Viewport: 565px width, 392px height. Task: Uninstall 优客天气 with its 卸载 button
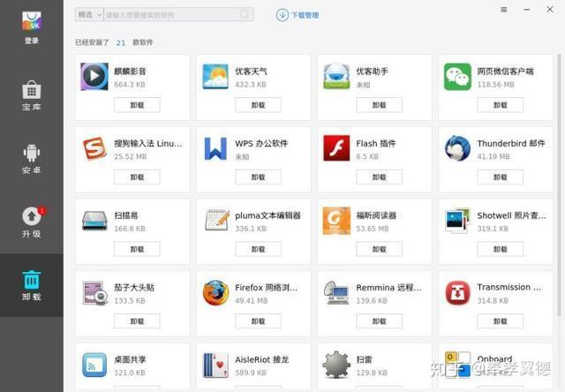(258, 105)
